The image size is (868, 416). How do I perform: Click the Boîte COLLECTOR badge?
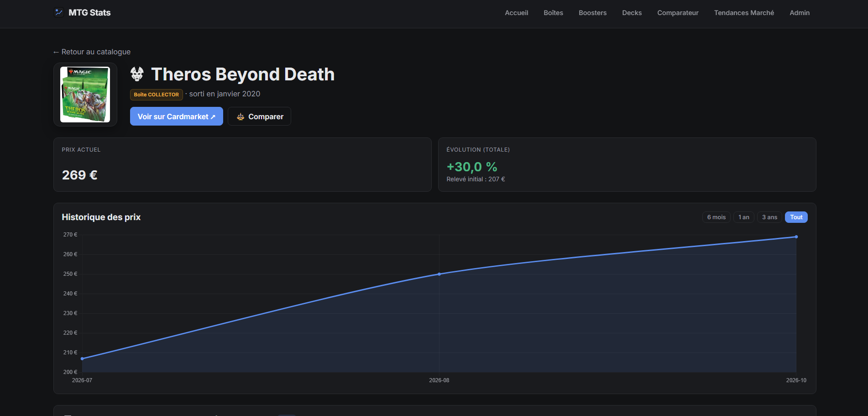click(157, 95)
